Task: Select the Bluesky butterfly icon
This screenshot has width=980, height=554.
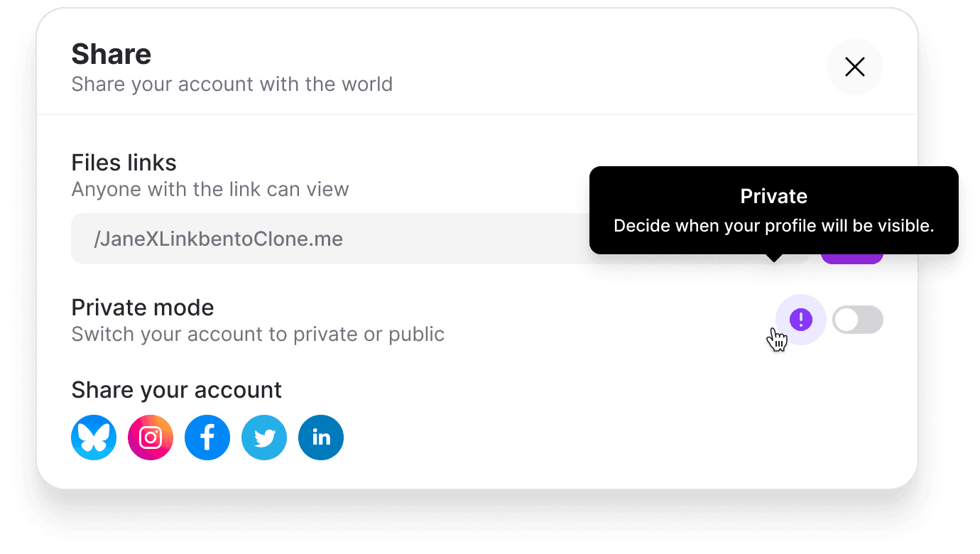Action: [93, 438]
